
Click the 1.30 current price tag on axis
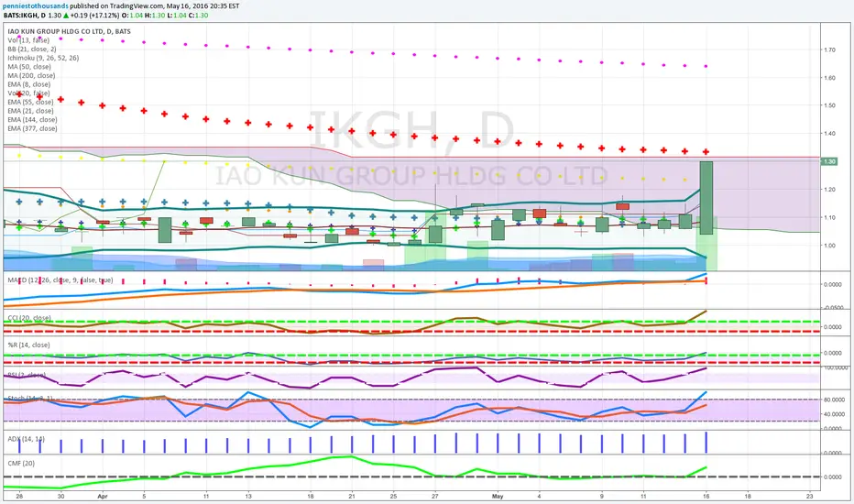[829, 162]
